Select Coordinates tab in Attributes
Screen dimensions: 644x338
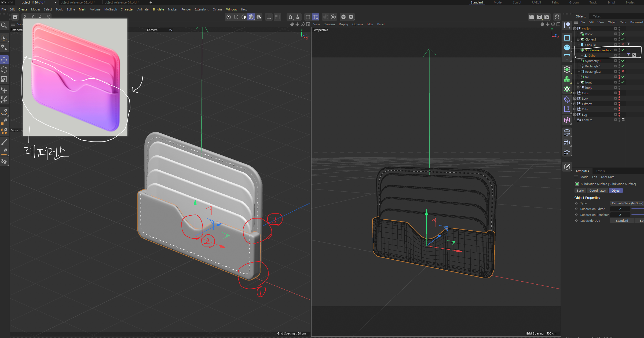597,191
